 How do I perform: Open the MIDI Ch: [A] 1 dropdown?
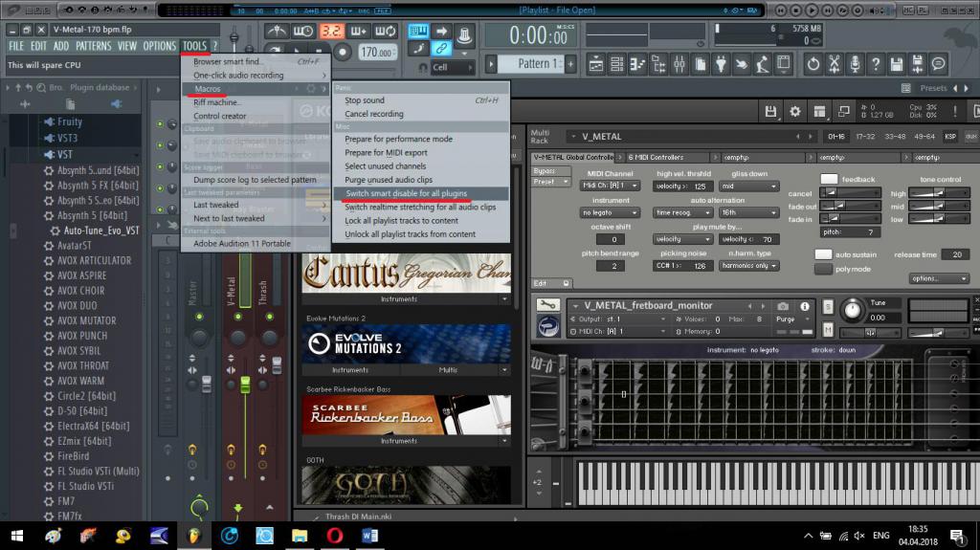click(610, 186)
